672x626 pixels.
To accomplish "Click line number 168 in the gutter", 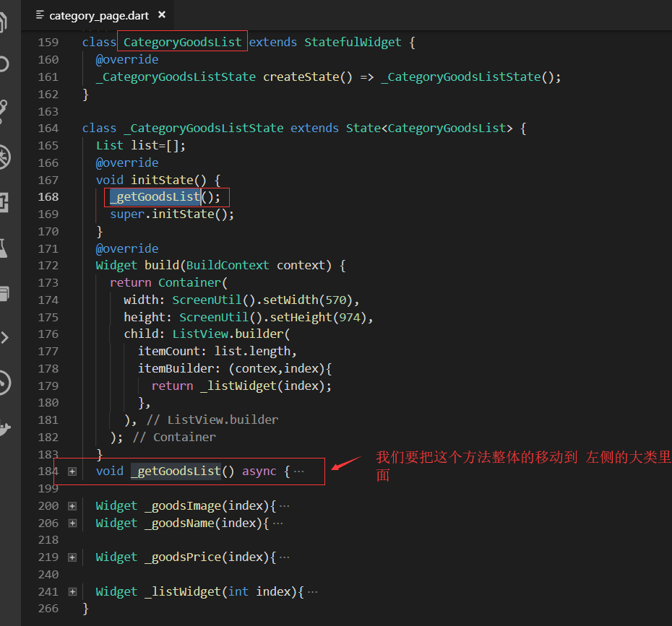I will click(48, 196).
